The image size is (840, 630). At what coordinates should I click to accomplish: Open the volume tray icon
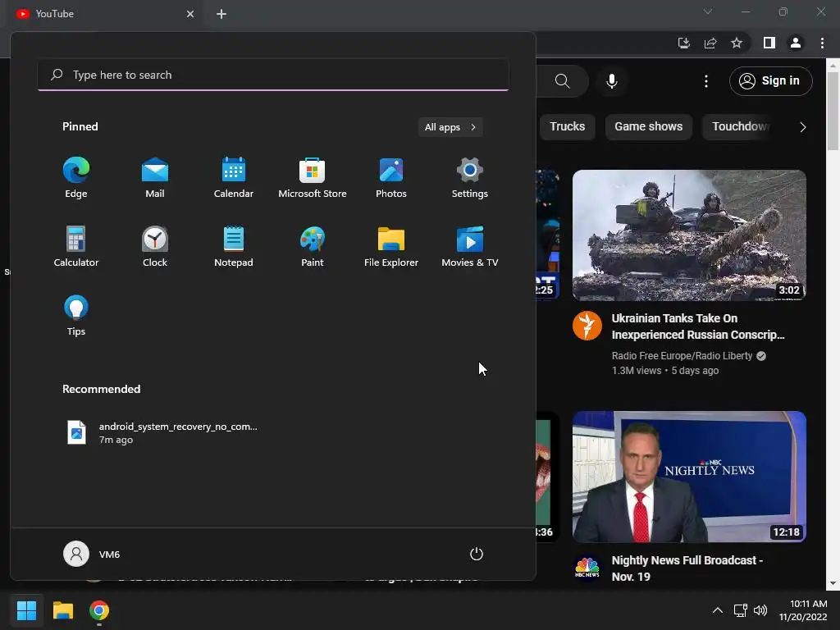point(760,610)
